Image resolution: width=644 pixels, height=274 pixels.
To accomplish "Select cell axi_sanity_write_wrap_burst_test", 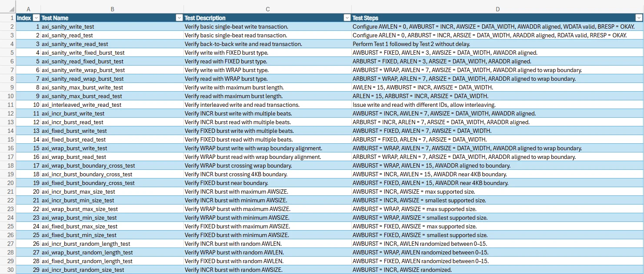I will tap(112, 70).
